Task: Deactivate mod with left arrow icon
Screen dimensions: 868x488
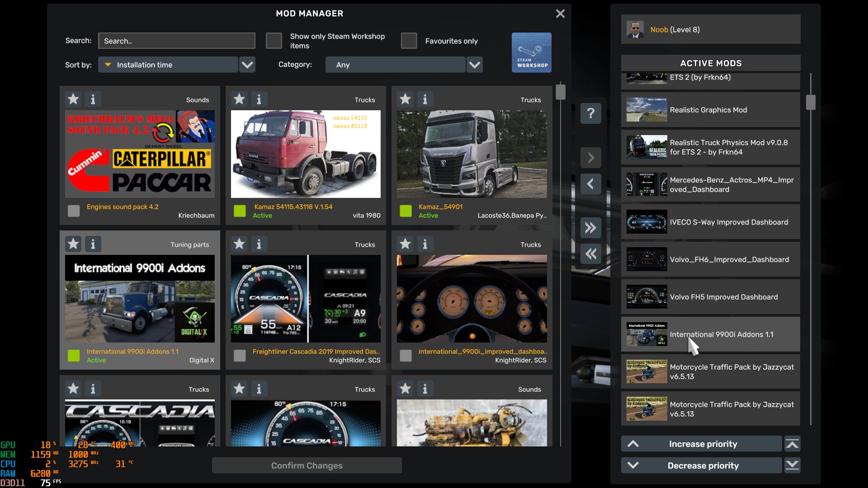Action: tap(590, 184)
